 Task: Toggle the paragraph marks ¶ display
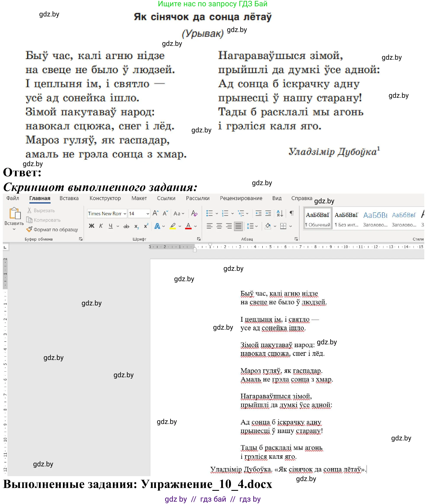point(292,213)
